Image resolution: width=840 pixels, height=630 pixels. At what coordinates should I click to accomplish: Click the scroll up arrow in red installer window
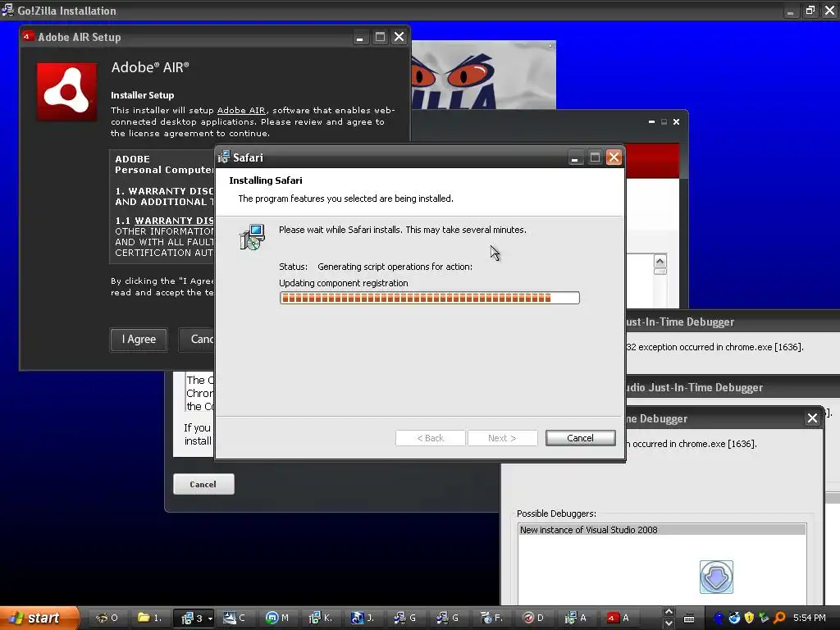pos(660,261)
